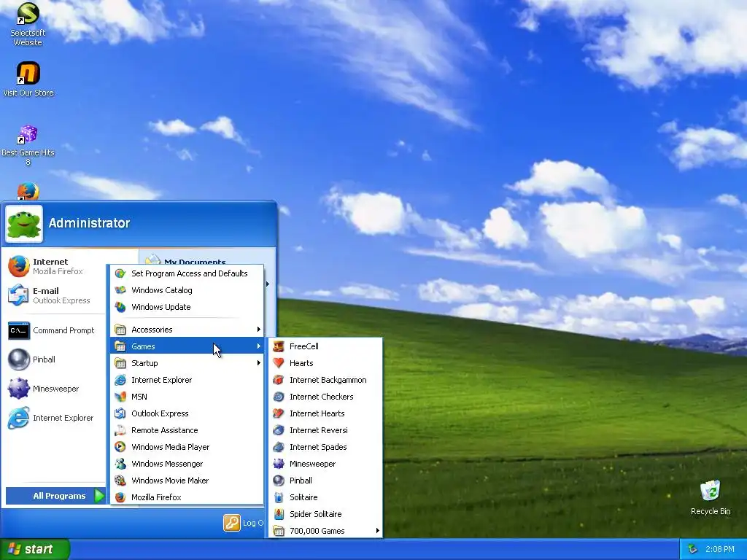The image size is (747, 560).
Task: Click the mine icon beside Minesweeper in Games
Action: pyautogui.click(x=279, y=463)
